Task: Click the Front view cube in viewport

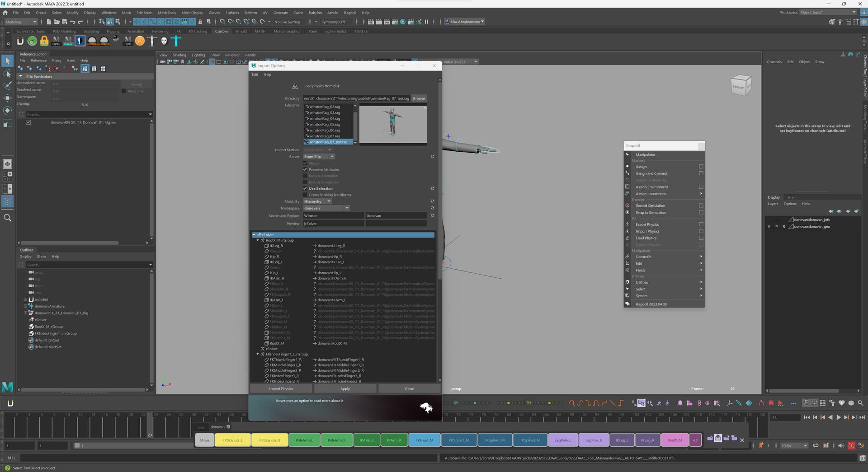Action: [741, 85]
